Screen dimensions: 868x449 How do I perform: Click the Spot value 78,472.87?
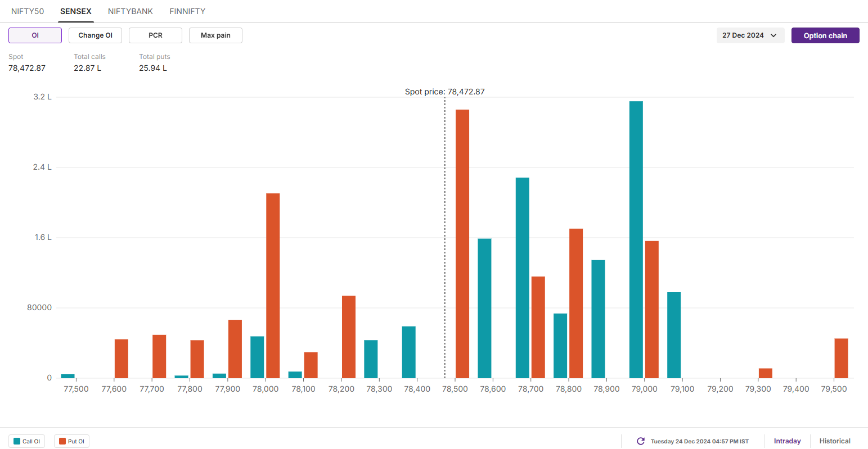coord(27,68)
